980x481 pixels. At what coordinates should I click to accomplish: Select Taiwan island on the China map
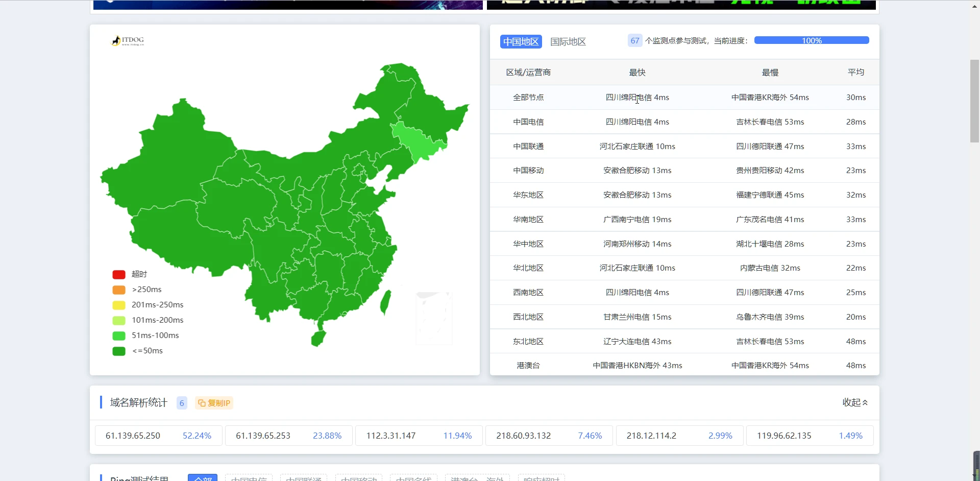pyautogui.click(x=386, y=302)
